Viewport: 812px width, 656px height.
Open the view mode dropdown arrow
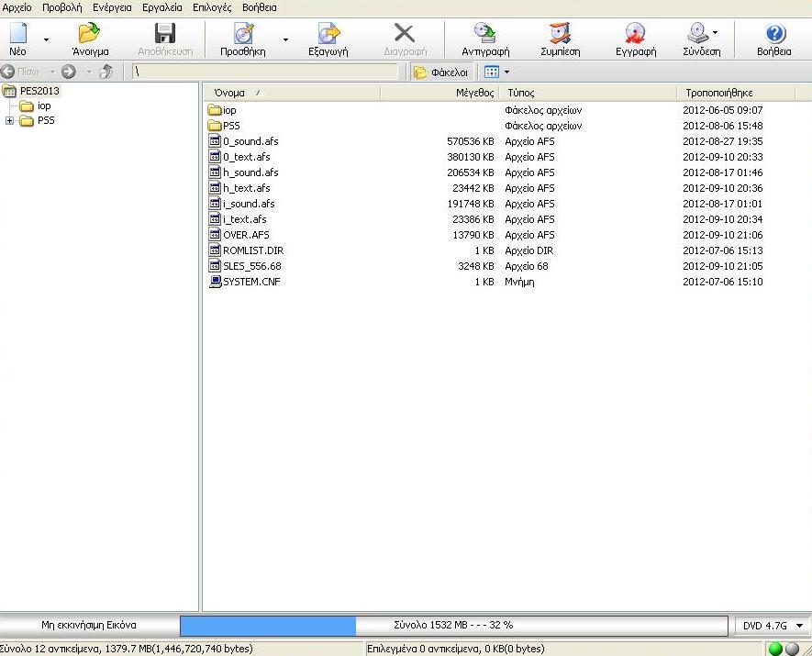pos(506,72)
